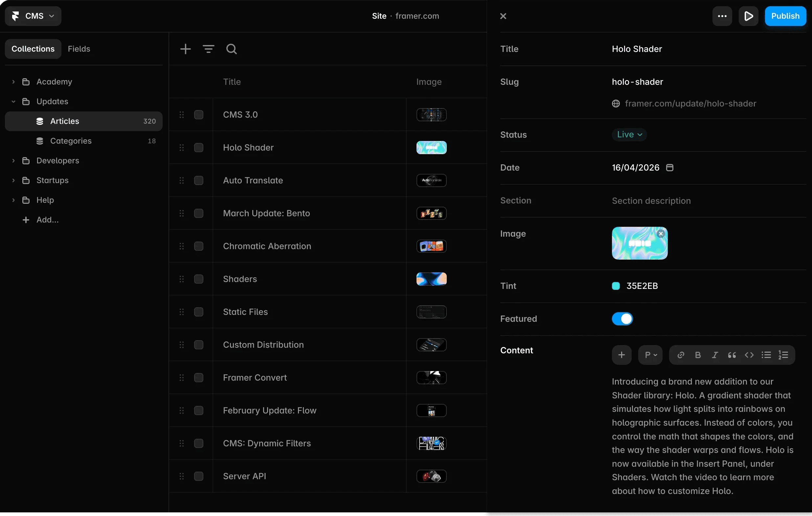Viewport: 812px width, 516px height.
Task: Toggle the Featured switch off
Action: [x=622, y=319]
